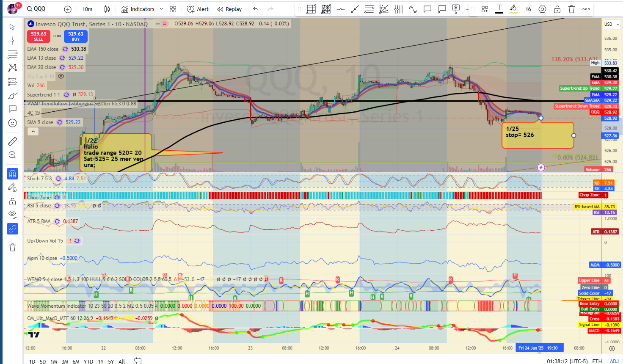Open the go to date calendar
This screenshot has height=364, width=623.
tap(138, 361)
